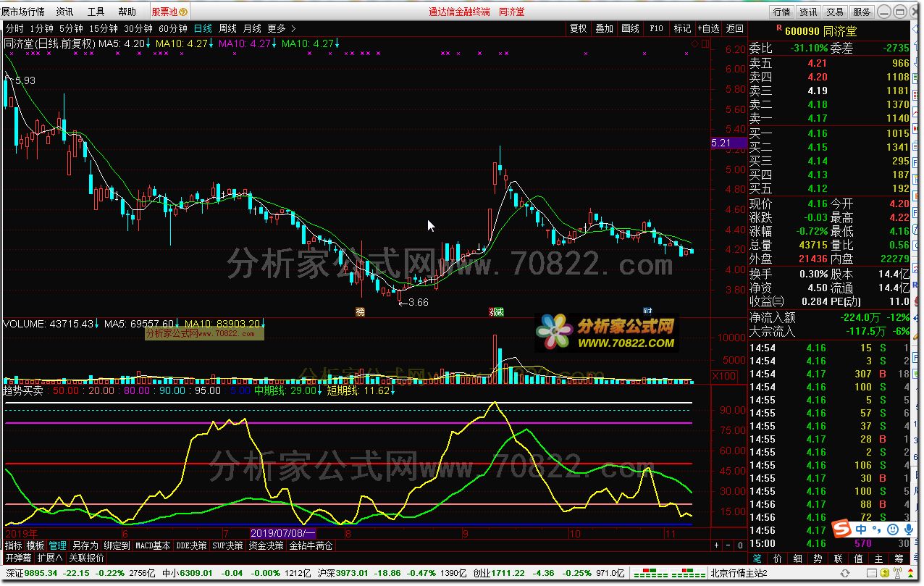The image size is (924, 586).
Task: Open the 复权 adjustment menu
Action: [x=579, y=28]
